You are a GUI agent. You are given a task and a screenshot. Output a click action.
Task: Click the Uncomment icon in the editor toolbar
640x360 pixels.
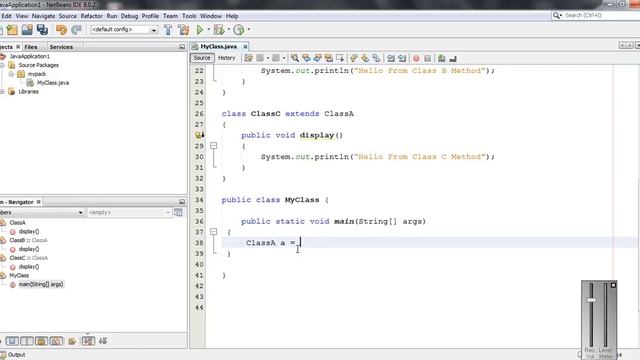point(453,58)
